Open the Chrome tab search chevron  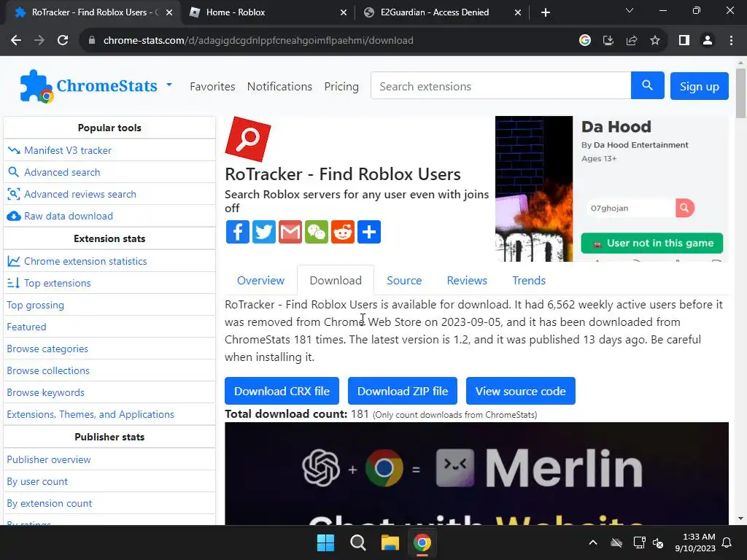[x=630, y=10]
